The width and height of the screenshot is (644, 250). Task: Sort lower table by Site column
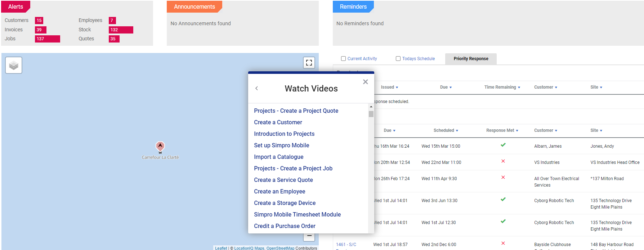click(596, 130)
